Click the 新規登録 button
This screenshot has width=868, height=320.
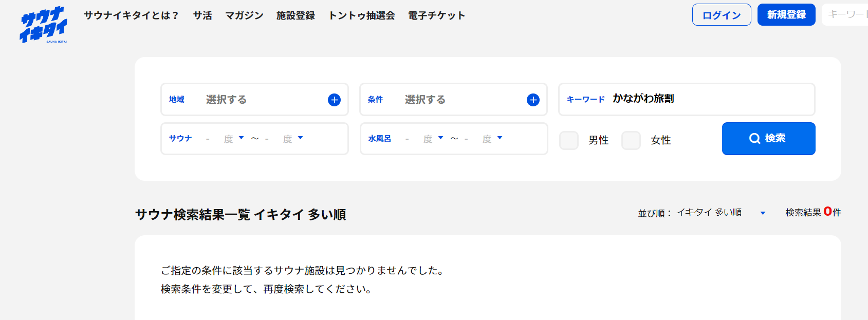(x=786, y=15)
